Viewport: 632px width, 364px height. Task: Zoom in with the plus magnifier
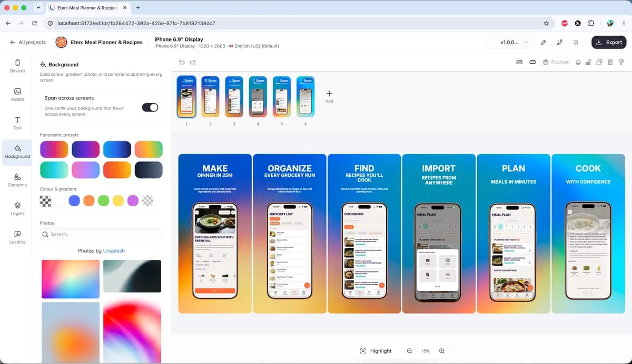tap(442, 351)
